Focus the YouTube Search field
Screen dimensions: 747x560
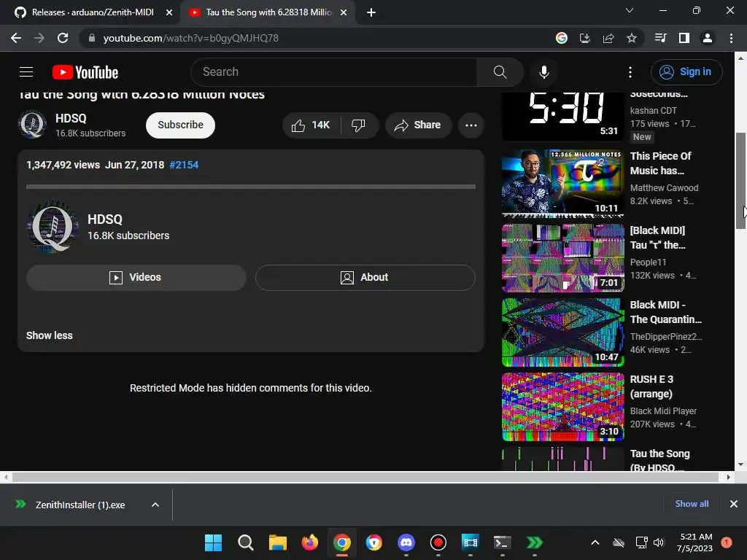coord(333,72)
